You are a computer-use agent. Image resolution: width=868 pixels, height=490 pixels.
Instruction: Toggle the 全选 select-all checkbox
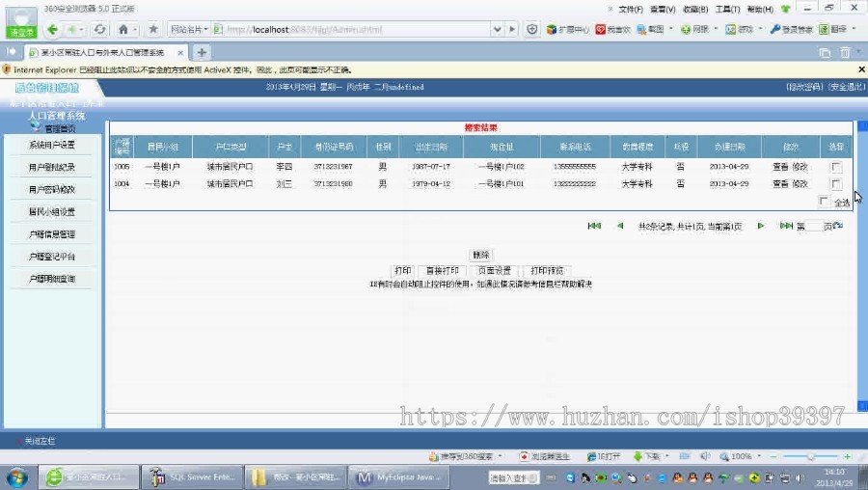coord(824,202)
